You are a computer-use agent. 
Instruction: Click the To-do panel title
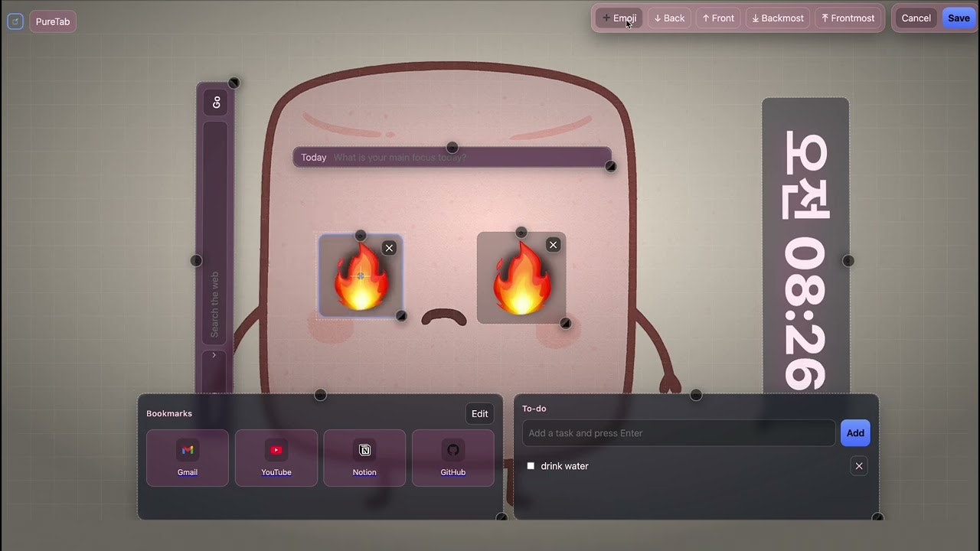coord(534,409)
